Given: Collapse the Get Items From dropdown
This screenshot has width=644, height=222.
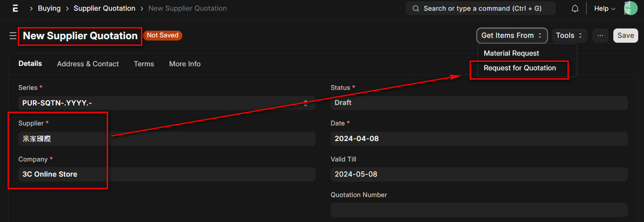Looking at the screenshot, I should [x=512, y=36].
